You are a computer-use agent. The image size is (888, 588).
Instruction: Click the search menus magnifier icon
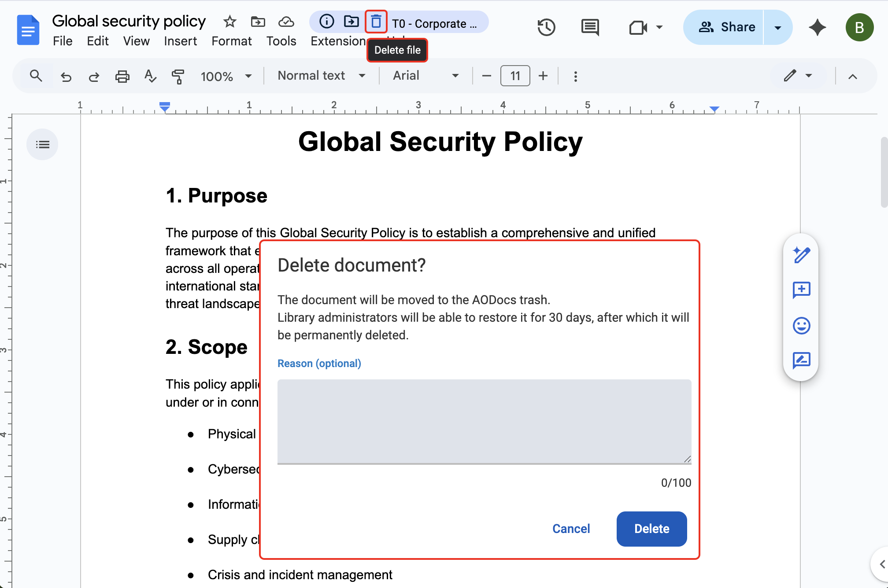pos(36,76)
